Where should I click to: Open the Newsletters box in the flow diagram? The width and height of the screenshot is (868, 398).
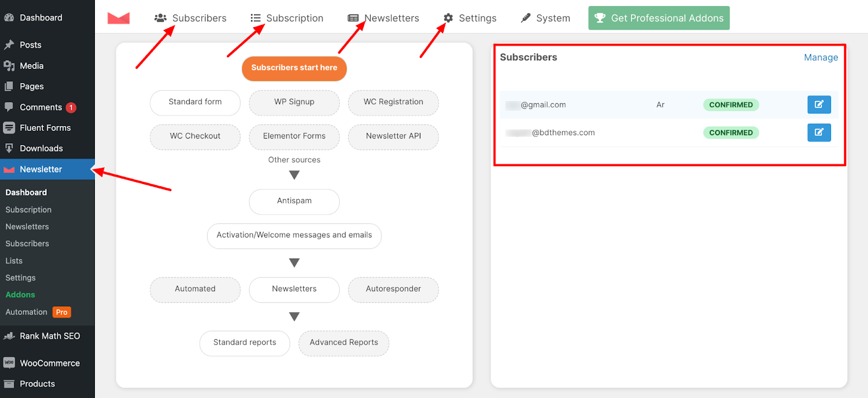pos(295,289)
